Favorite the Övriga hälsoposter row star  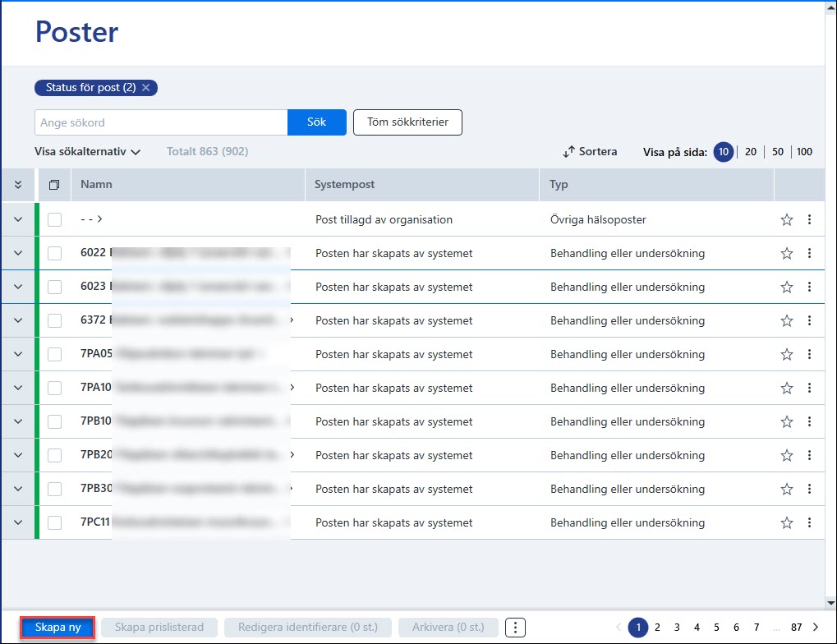pyautogui.click(x=786, y=219)
